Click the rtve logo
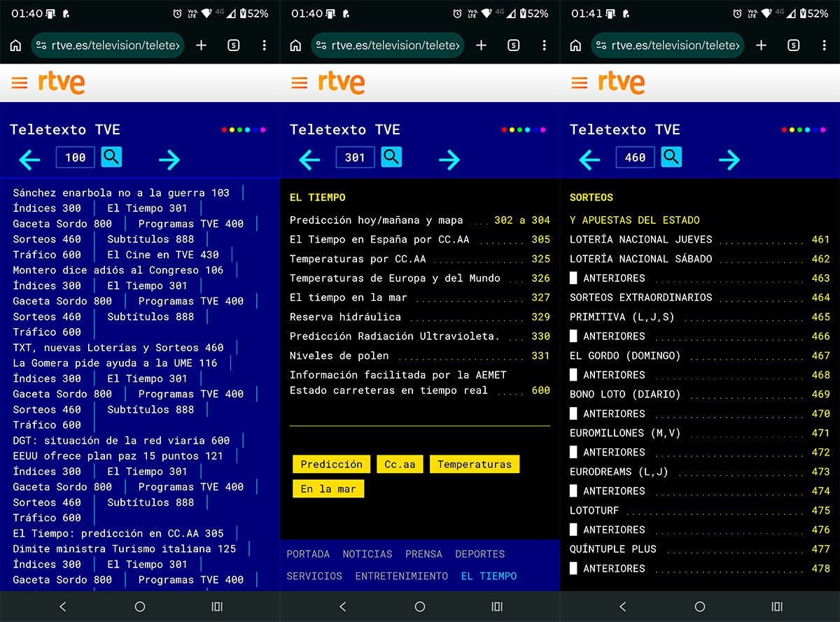The width and height of the screenshot is (840, 622). pyautogui.click(x=60, y=83)
